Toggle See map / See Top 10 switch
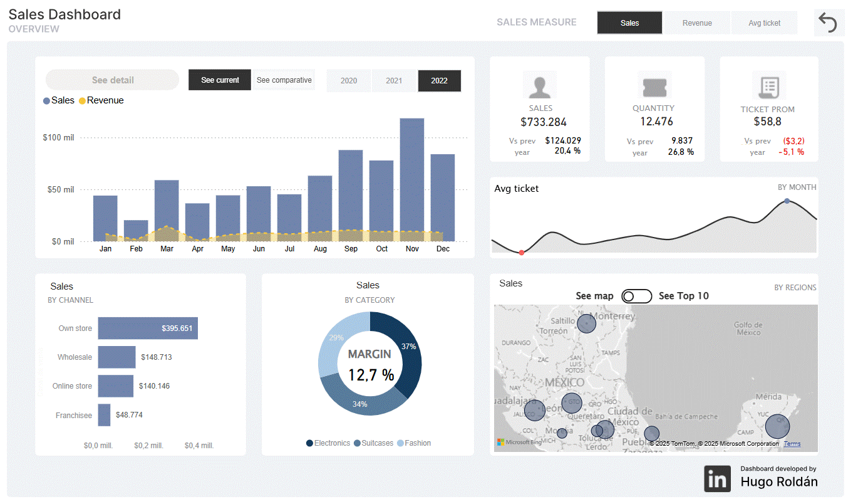The height and width of the screenshot is (504, 868). coord(637,296)
